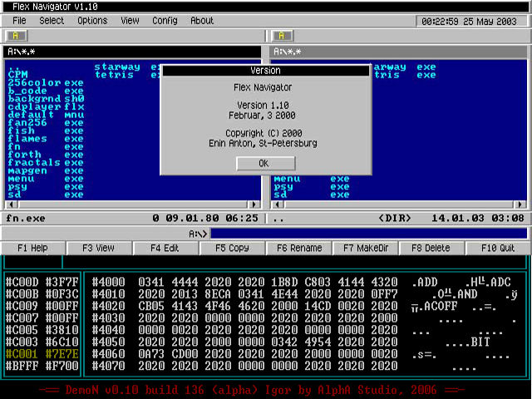Click left panel scrollbar left arrow
This screenshot has width=532, height=399.
12,204
